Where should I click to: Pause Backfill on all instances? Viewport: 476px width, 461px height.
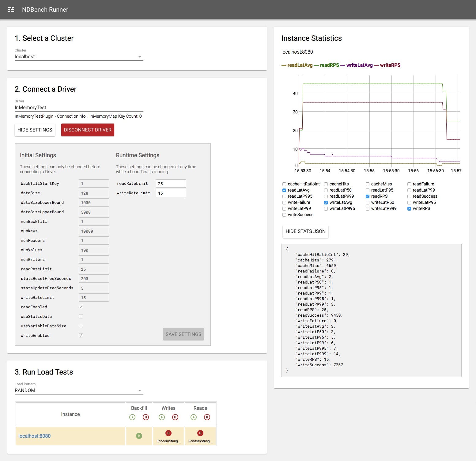tap(145, 417)
